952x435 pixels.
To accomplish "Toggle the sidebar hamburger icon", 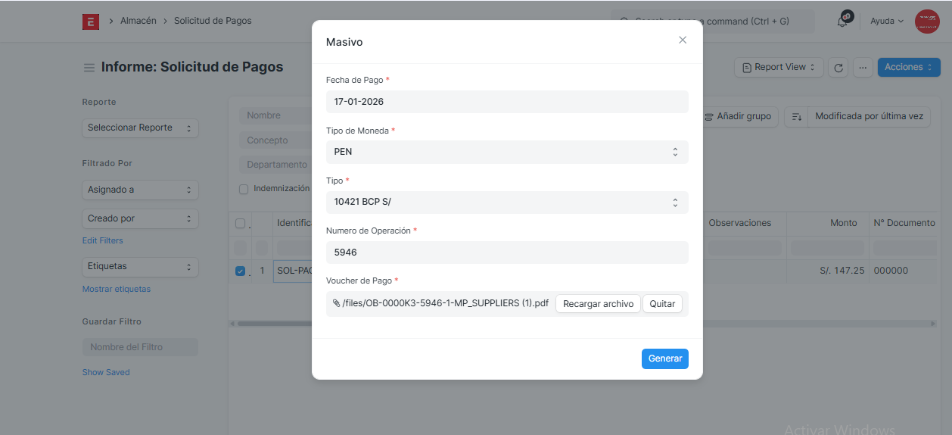I will pos(89,68).
